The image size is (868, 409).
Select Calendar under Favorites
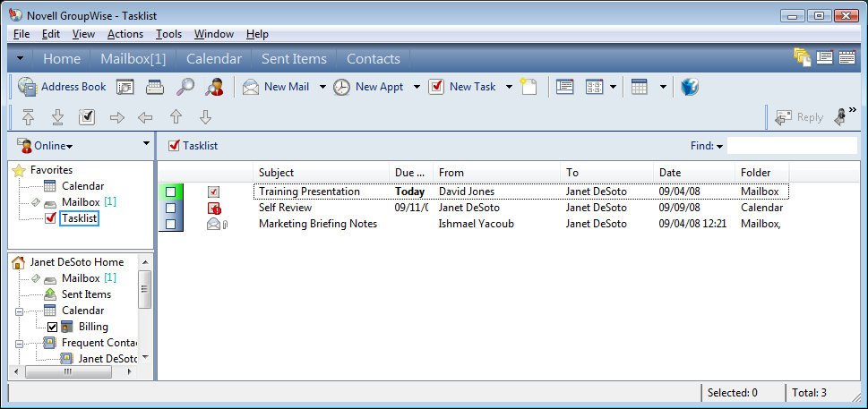point(82,186)
